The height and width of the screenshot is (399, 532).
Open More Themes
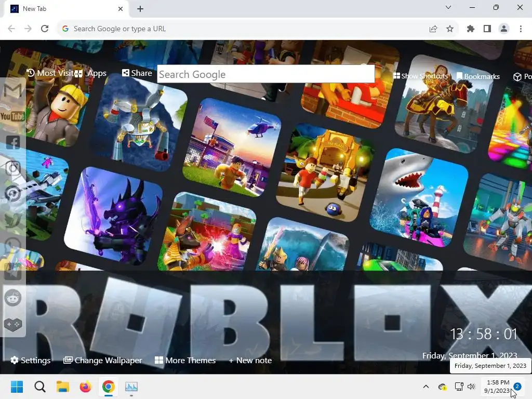(185, 361)
